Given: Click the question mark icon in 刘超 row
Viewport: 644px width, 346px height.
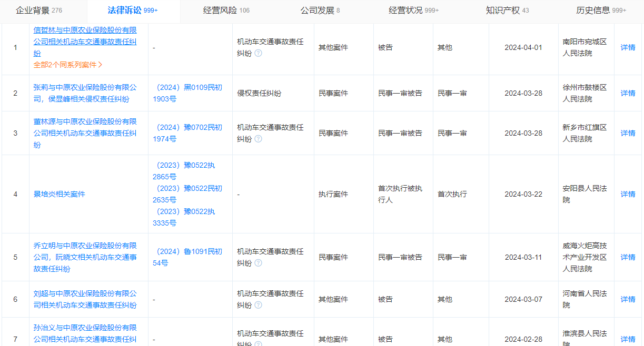Looking at the screenshot, I should [258, 305].
